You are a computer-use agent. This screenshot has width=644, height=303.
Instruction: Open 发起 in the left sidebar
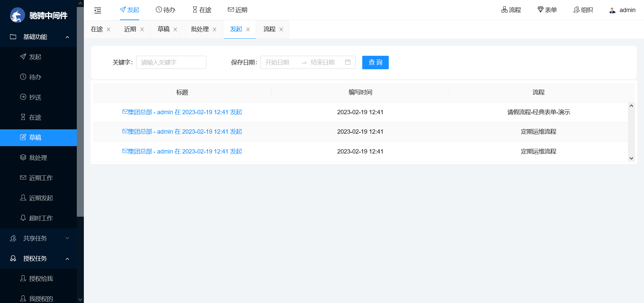coord(35,57)
